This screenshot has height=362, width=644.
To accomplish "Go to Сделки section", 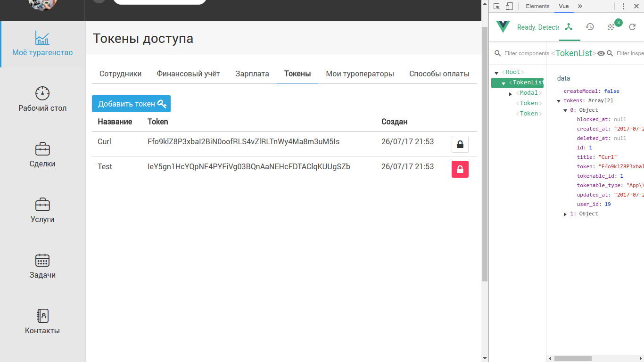I will point(42,155).
